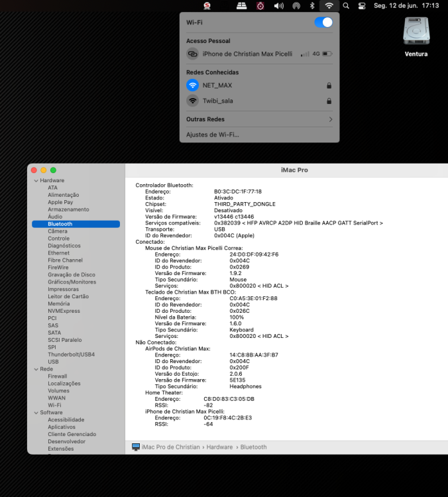The width and height of the screenshot is (448, 497).
Task: Click Home Theater device heading
Action: click(x=164, y=393)
